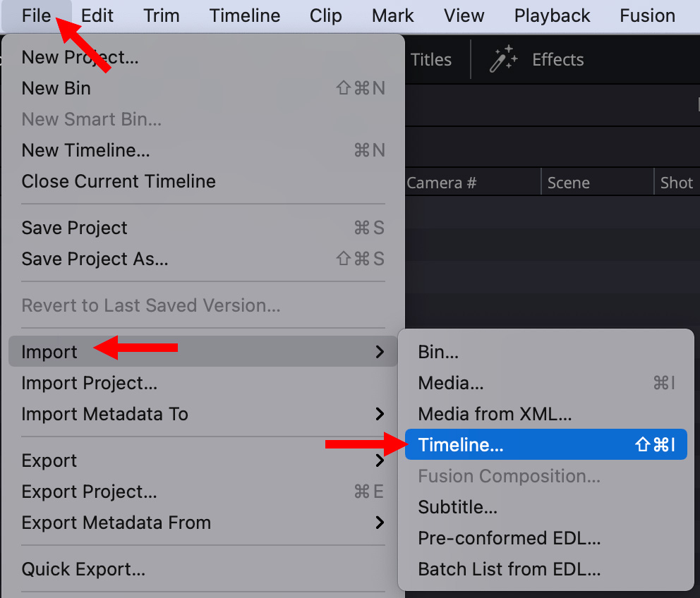This screenshot has width=700, height=598.
Task: Choose Media... from Import submenu
Action: click(545, 383)
